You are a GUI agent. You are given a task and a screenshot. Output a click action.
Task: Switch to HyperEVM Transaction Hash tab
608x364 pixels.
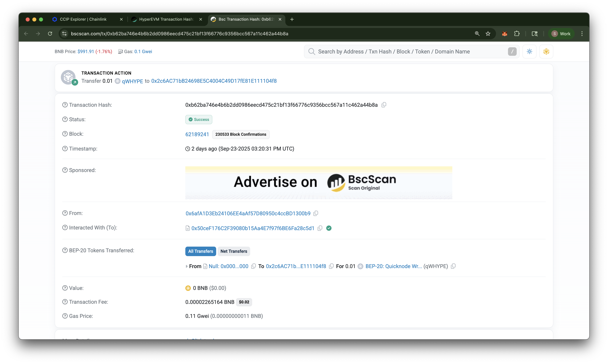tap(166, 19)
